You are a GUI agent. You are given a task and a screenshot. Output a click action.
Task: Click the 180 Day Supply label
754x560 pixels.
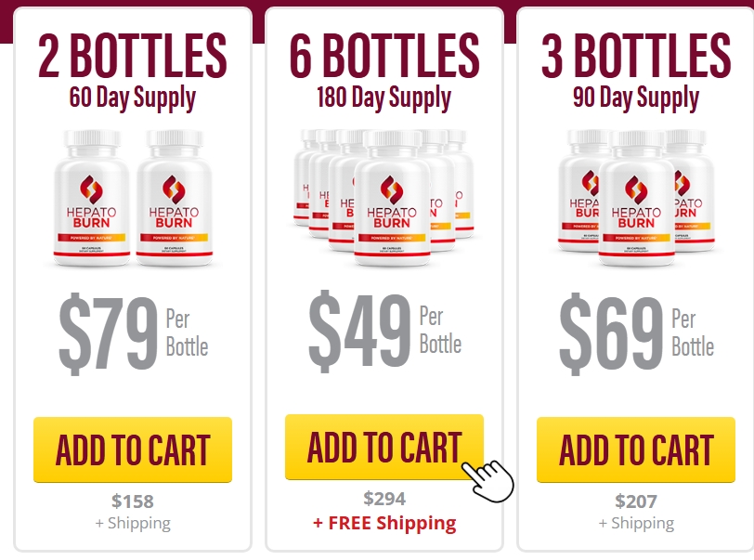pyautogui.click(x=383, y=98)
